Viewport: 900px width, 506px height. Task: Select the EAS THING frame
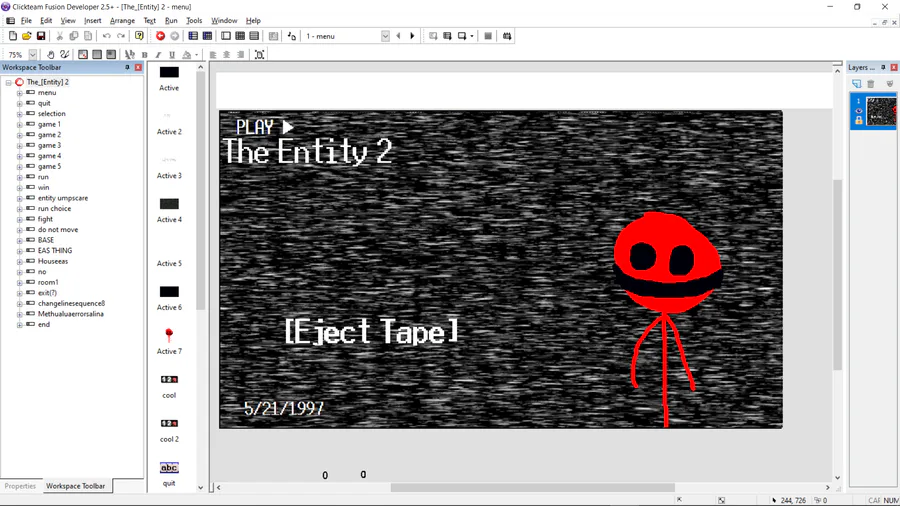[x=55, y=251]
